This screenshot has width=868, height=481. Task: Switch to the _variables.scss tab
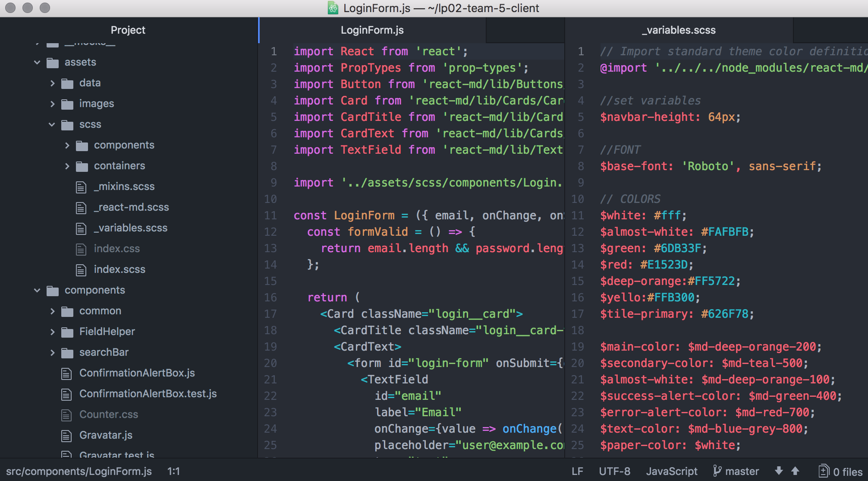[679, 30]
